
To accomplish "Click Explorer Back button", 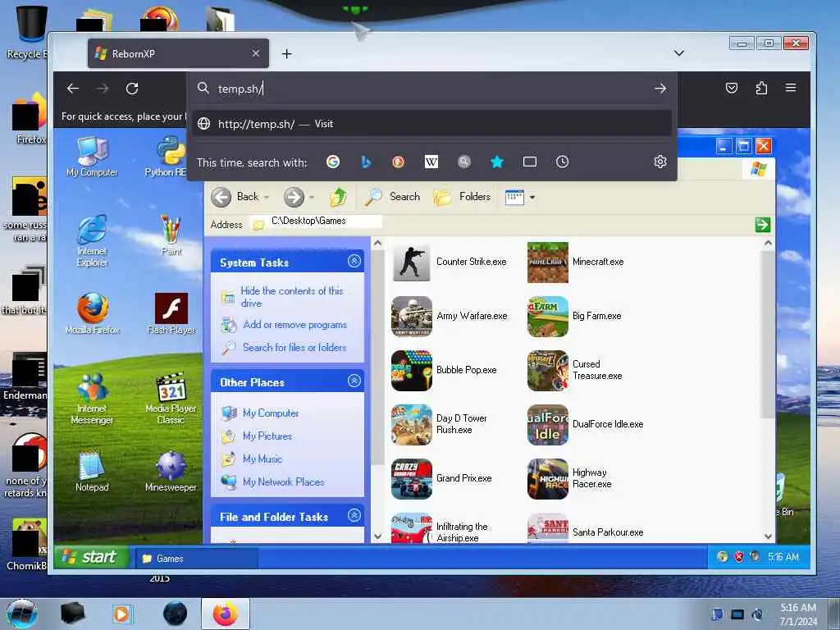I will 235,197.
